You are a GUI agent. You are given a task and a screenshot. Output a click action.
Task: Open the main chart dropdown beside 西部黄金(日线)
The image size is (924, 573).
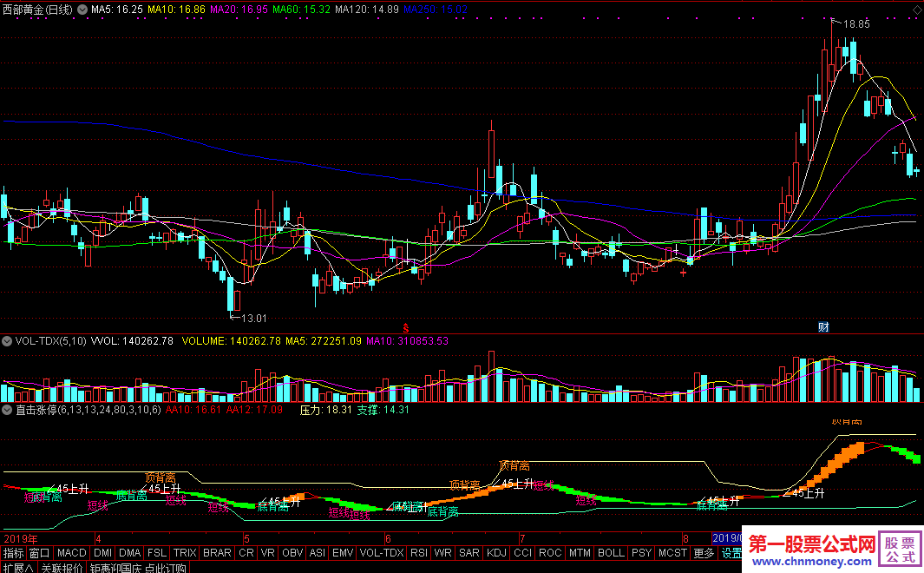82,10
